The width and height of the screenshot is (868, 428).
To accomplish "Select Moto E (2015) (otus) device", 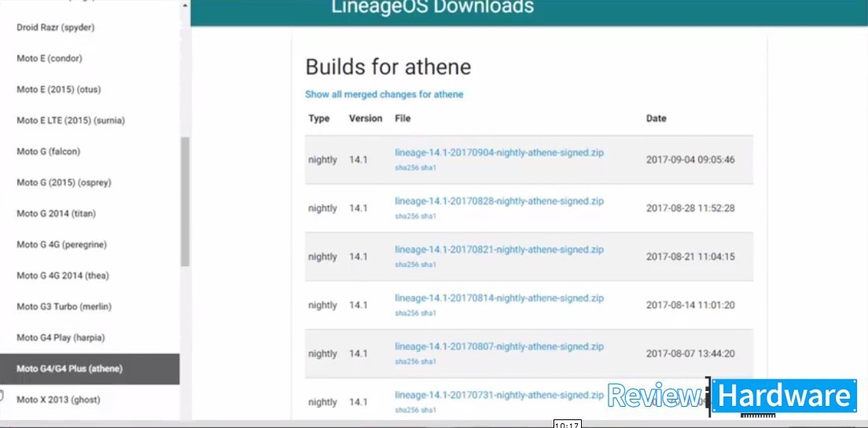I will [59, 90].
